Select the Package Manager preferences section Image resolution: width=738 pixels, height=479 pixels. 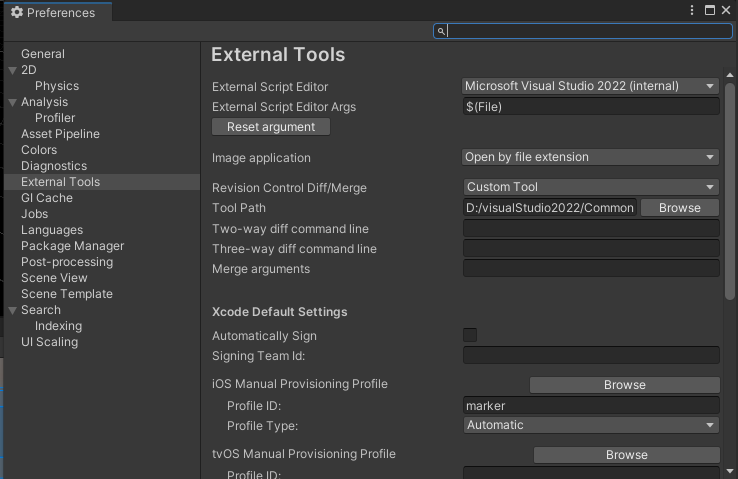point(72,246)
